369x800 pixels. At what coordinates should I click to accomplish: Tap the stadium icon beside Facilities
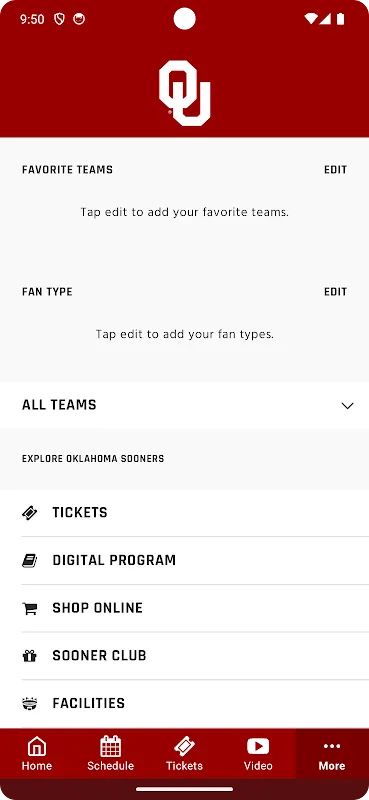tap(30, 704)
